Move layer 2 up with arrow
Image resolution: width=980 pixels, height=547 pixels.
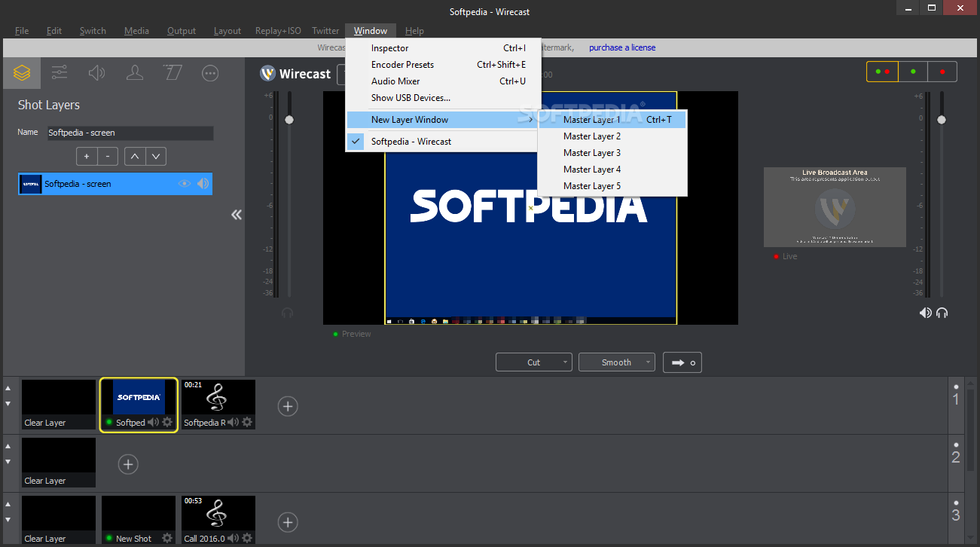tap(8, 446)
